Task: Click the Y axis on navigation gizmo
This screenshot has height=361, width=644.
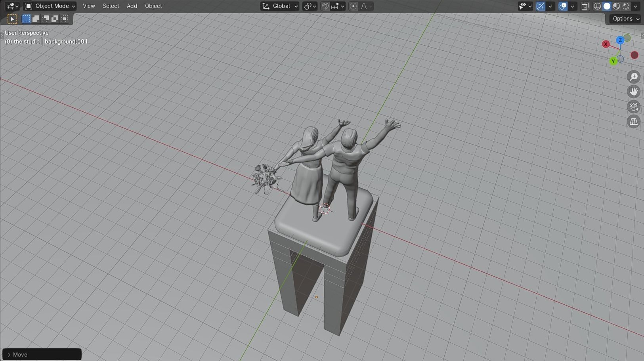Action: (x=613, y=61)
